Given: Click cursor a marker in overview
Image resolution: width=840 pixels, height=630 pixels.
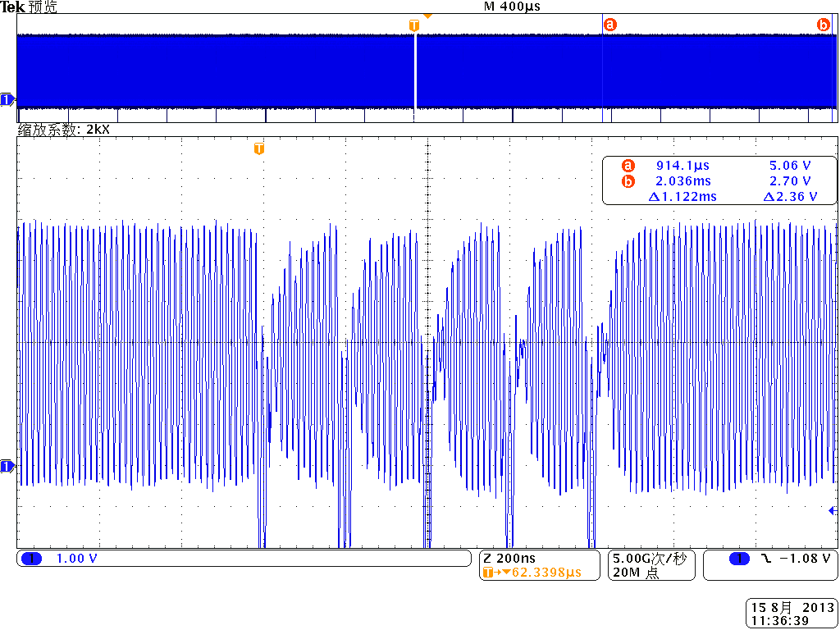Looking at the screenshot, I should tap(610, 24).
